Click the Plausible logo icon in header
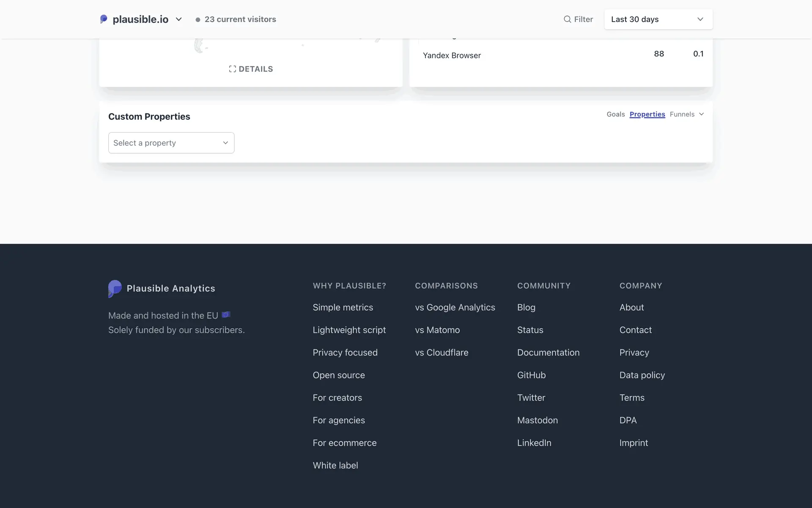The height and width of the screenshot is (508, 812). tap(104, 19)
